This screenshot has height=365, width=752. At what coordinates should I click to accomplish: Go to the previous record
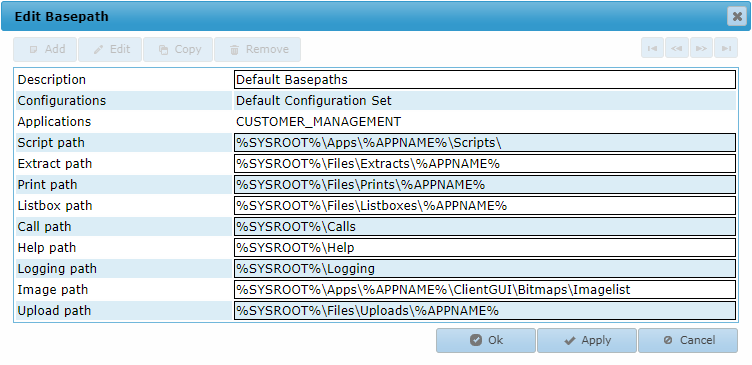[x=677, y=48]
